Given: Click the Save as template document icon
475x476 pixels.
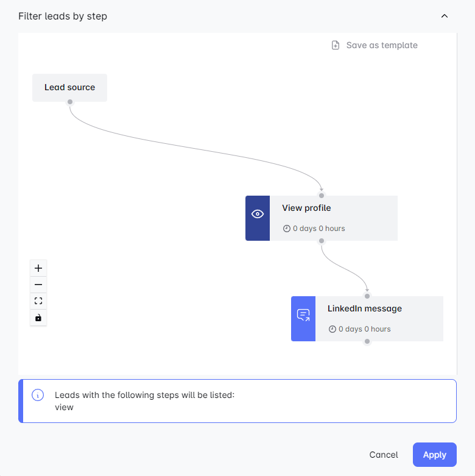Looking at the screenshot, I should 336,45.
